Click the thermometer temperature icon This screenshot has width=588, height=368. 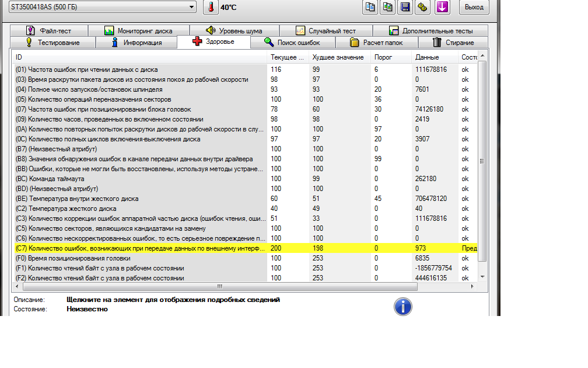(210, 7)
